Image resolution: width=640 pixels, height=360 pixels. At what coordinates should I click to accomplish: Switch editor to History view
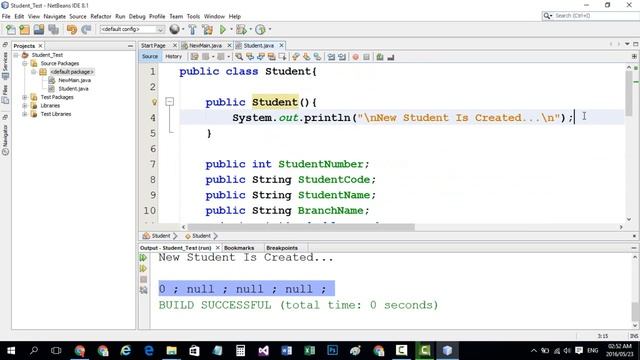(173, 57)
